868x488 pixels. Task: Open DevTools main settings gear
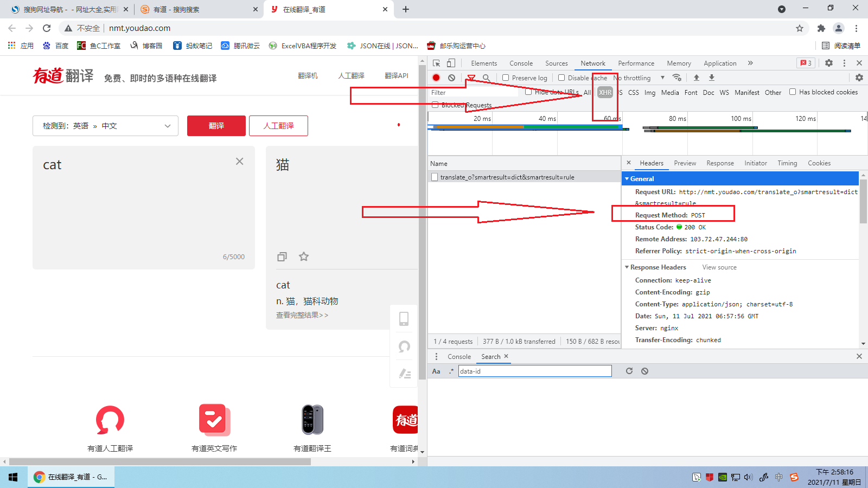click(829, 63)
